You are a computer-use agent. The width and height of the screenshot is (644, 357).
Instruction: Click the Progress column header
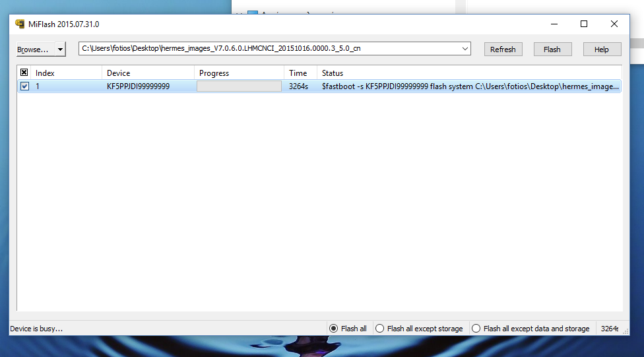click(x=239, y=73)
